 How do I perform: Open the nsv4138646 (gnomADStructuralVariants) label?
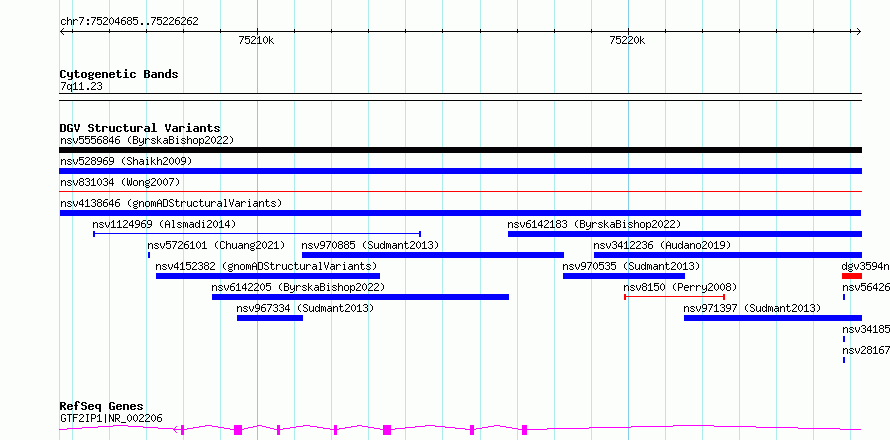click(x=171, y=203)
